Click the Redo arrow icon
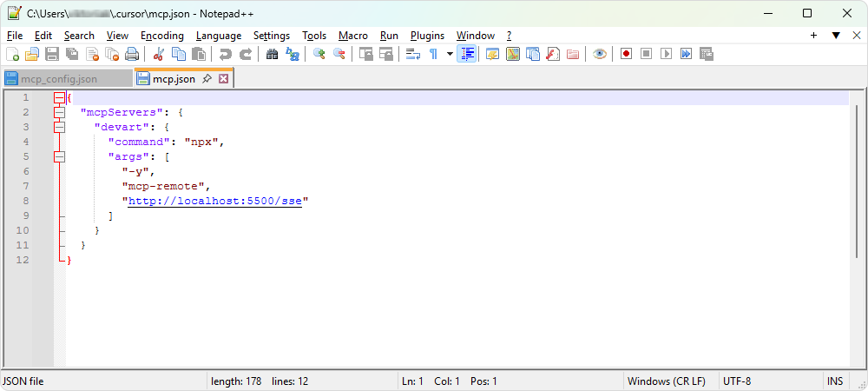This screenshot has height=391, width=868. click(246, 54)
